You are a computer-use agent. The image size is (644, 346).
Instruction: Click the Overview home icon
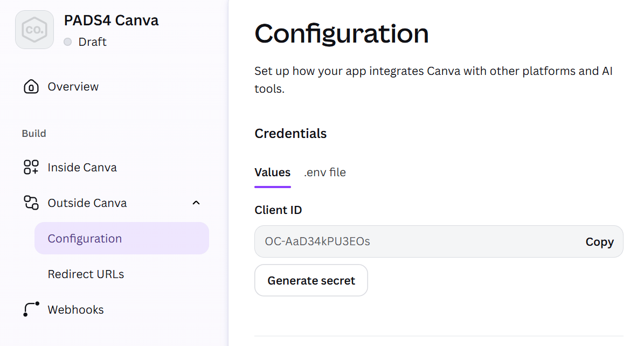click(31, 87)
